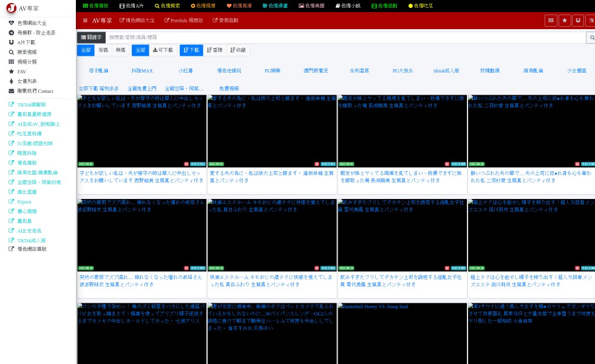Open 視頻分類 in the sidebar

coord(26,62)
